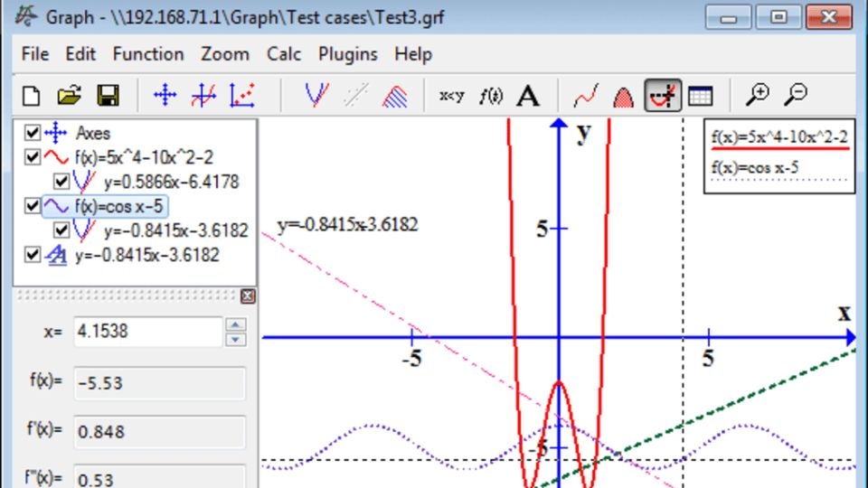Increase x value with up spinner
The image size is (868, 488).
pyautogui.click(x=236, y=324)
